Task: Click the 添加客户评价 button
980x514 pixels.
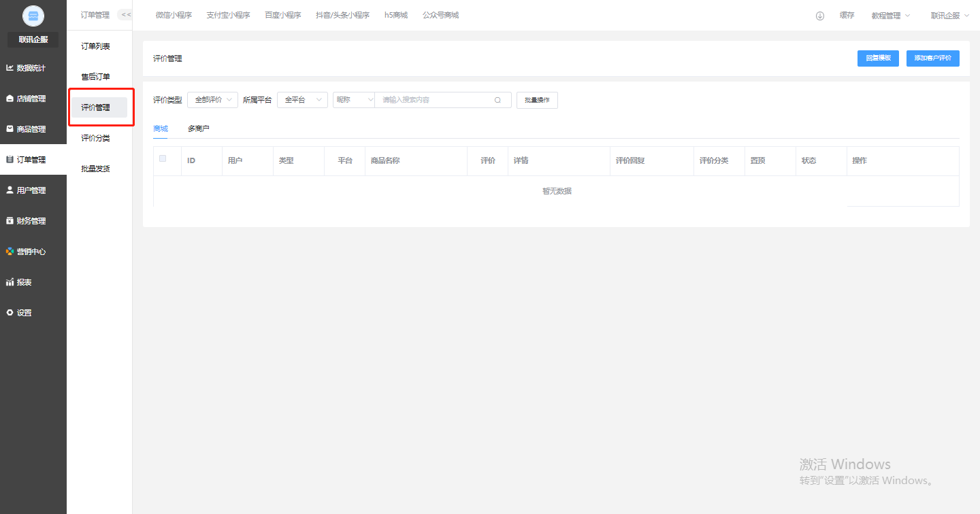Action: pyautogui.click(x=933, y=58)
